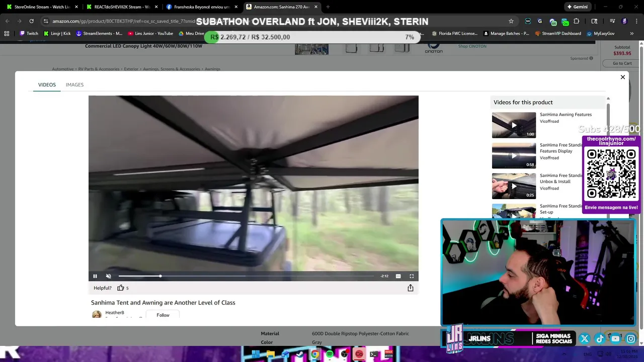Open File Explorer from the taskbar
Image resolution: width=644 pixels, height=362 pixels.
coord(271,354)
